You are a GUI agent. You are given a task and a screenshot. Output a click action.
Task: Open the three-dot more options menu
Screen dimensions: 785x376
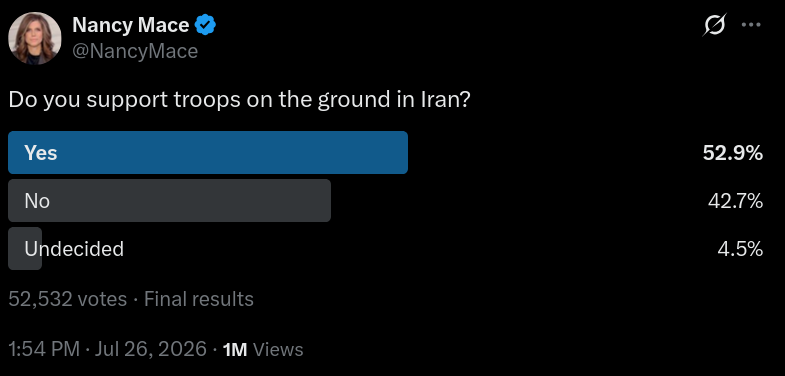tap(751, 25)
